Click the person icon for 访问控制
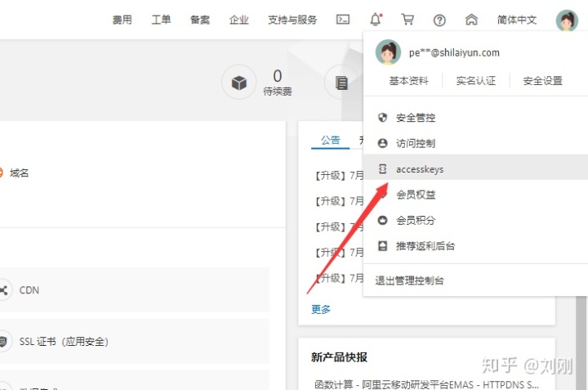This screenshot has width=588, height=390. click(382, 143)
